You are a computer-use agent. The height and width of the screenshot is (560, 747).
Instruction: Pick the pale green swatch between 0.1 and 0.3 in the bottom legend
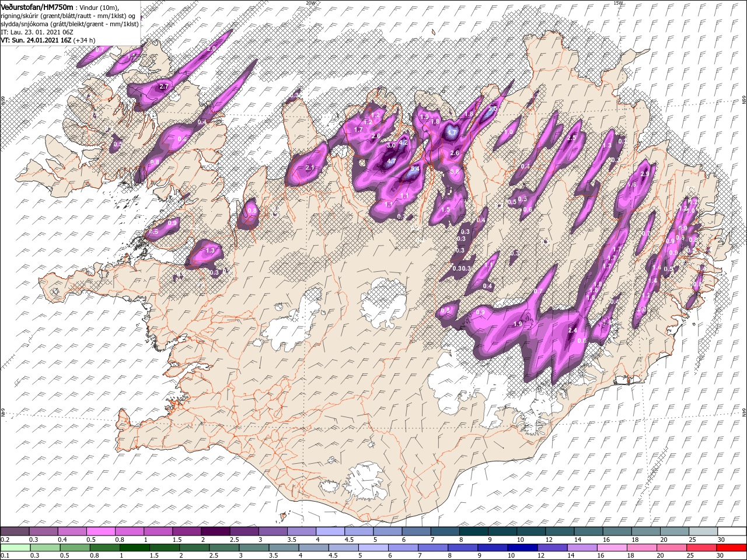tap(15, 547)
